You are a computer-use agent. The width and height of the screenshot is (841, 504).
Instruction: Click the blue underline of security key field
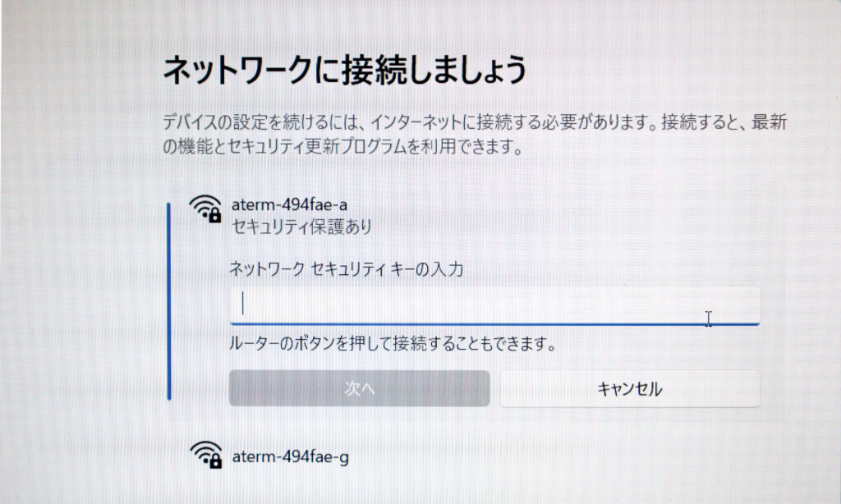coord(494,324)
